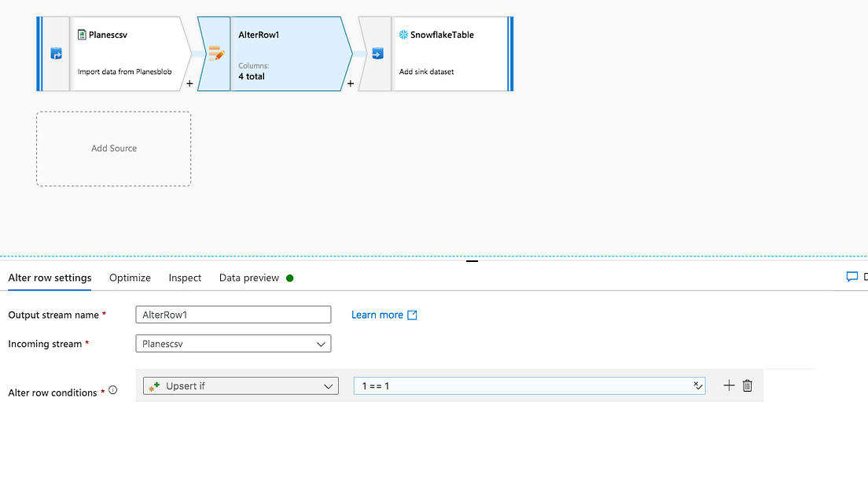Expand the bottom panel divider handle
The image size is (868, 483).
click(x=472, y=260)
